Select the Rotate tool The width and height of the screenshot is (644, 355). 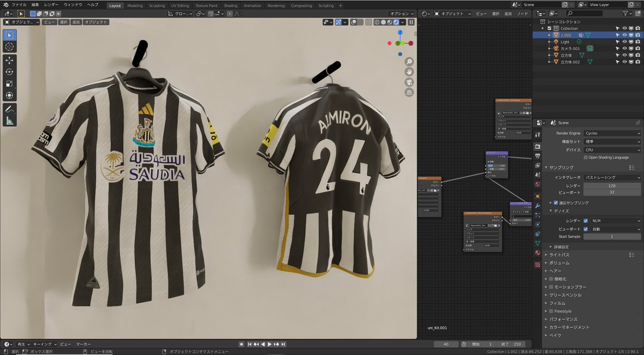[10, 72]
